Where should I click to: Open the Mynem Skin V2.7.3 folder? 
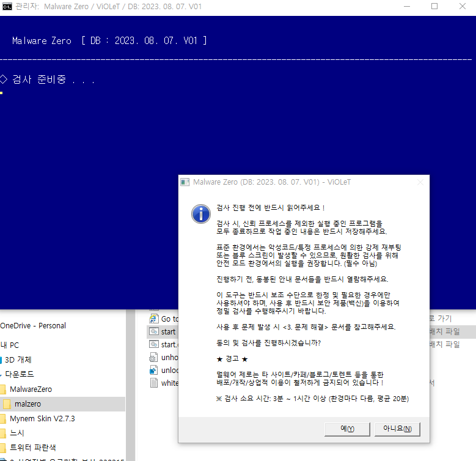pos(42,418)
